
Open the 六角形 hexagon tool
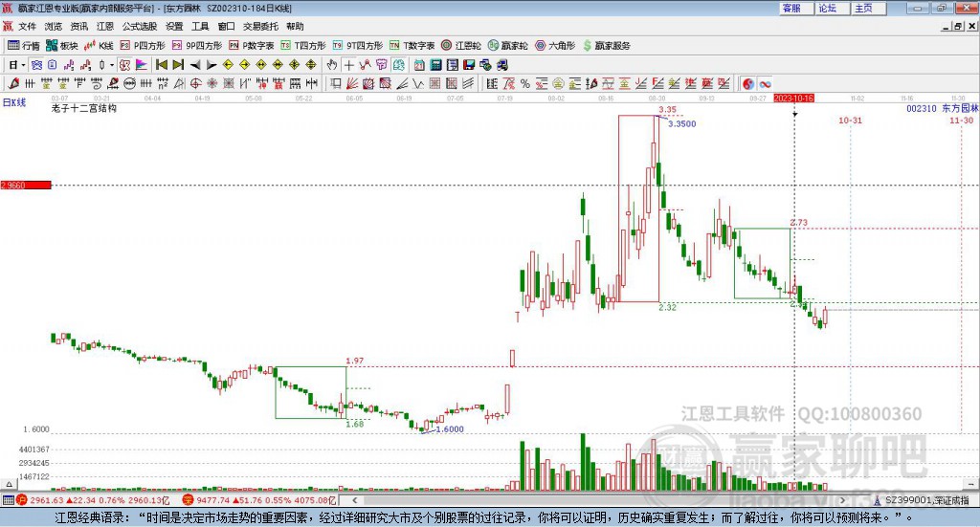coord(555,46)
